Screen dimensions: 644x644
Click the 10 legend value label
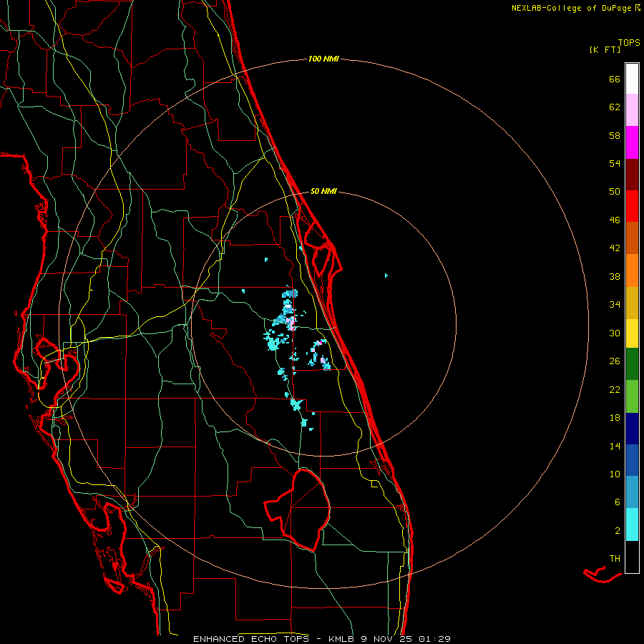[x=615, y=474]
